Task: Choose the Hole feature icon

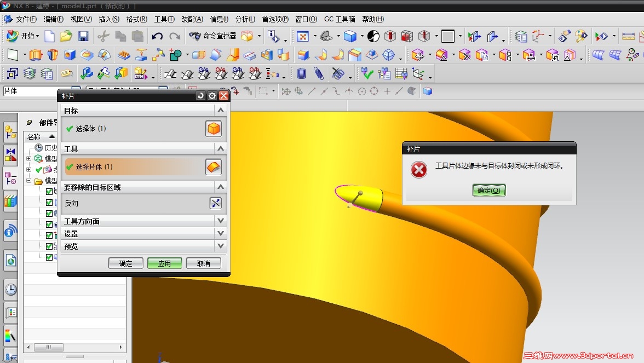Action: 70,55
